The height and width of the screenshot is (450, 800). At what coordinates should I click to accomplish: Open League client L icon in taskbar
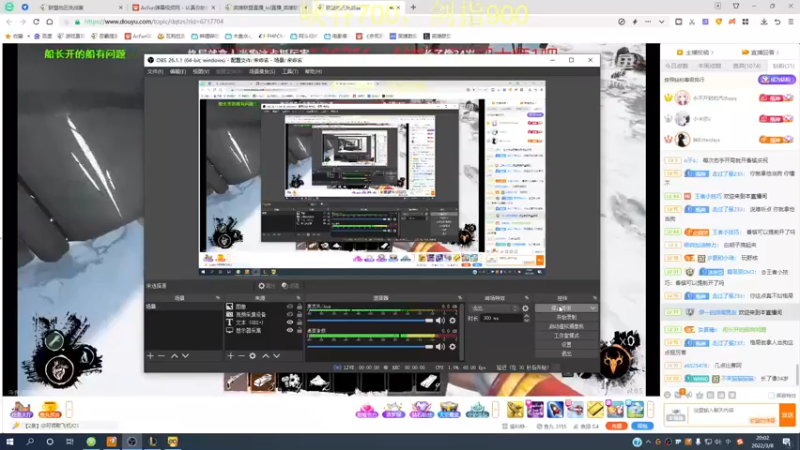point(152,441)
